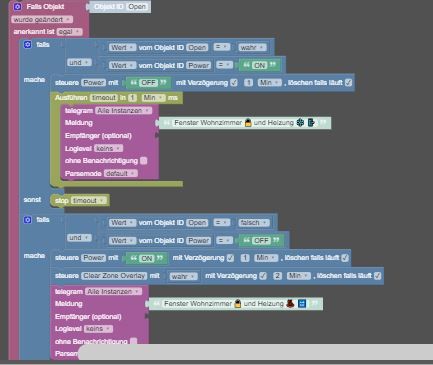Open Alle Instanzen dropdown in second telegram block
This screenshot has height=365, width=433.
pos(113,291)
